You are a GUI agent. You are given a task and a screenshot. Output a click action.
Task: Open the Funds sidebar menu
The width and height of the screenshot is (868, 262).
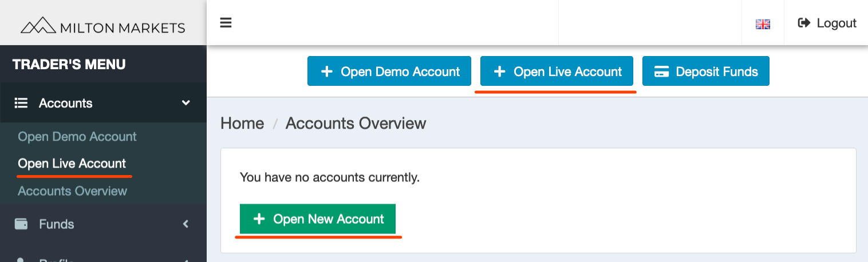coord(103,224)
